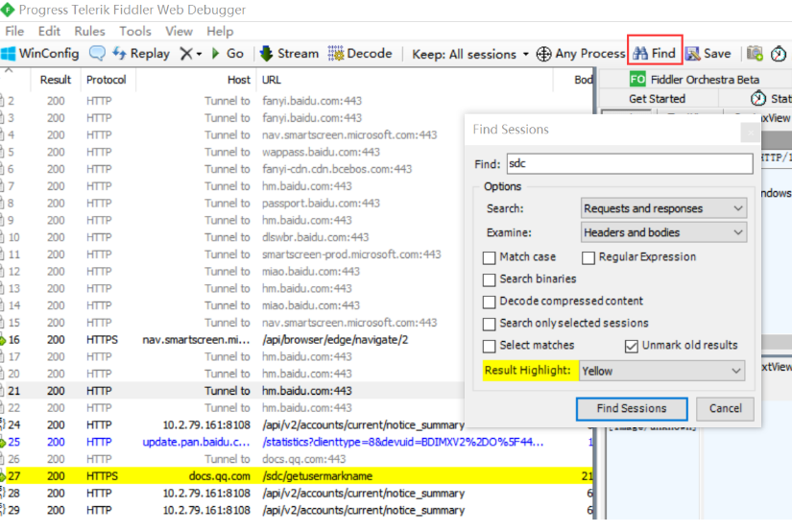Sort by the Host column header
The width and height of the screenshot is (792, 532).
click(x=197, y=80)
